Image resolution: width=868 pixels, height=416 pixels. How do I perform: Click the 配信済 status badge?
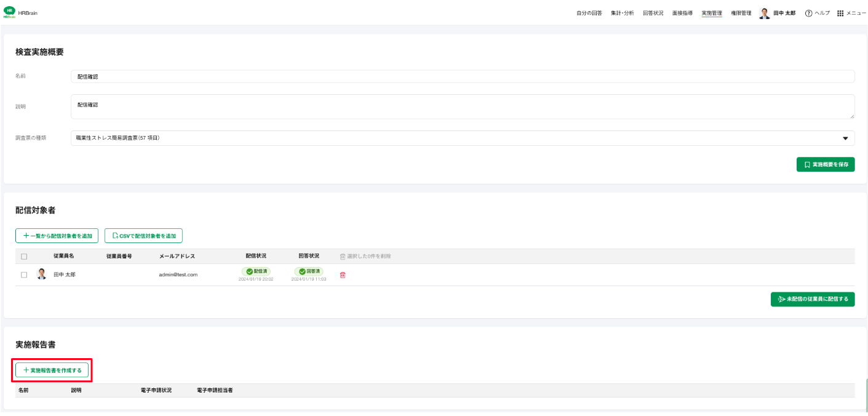coord(256,271)
